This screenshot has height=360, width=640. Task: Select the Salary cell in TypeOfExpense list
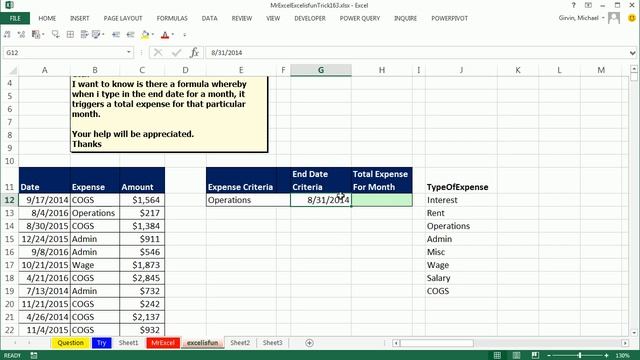[461, 278]
